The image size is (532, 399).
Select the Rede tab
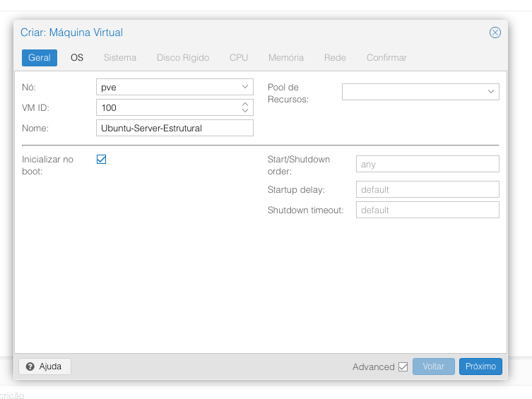pos(335,58)
